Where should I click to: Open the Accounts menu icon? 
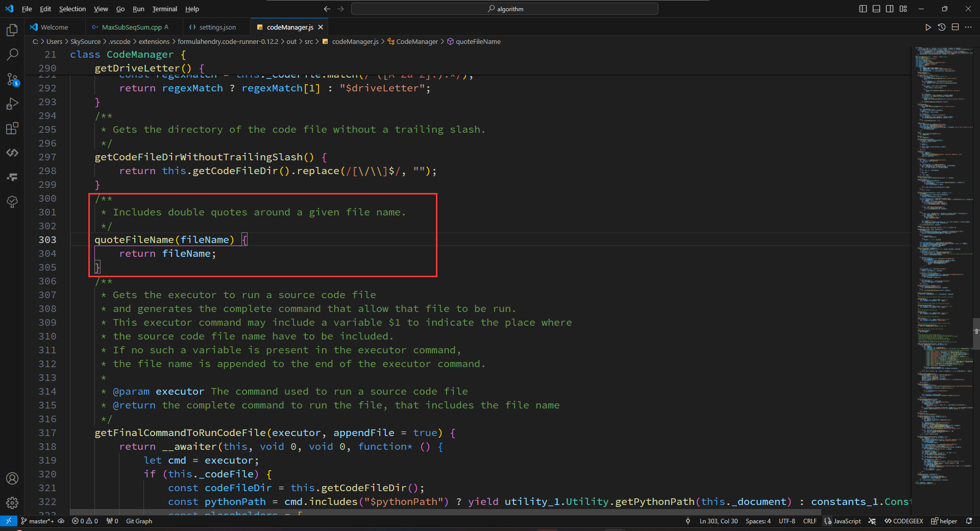point(12,478)
